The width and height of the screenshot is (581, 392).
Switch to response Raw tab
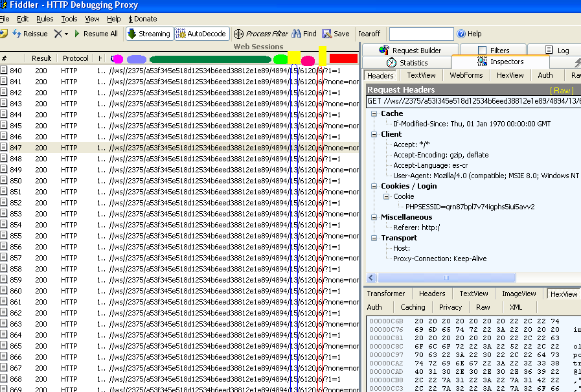point(483,307)
